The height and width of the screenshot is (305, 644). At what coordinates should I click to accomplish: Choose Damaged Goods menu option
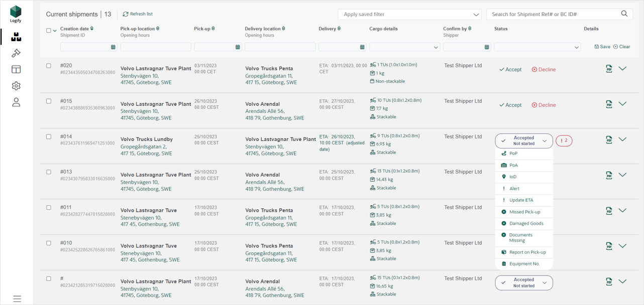[x=524, y=223]
